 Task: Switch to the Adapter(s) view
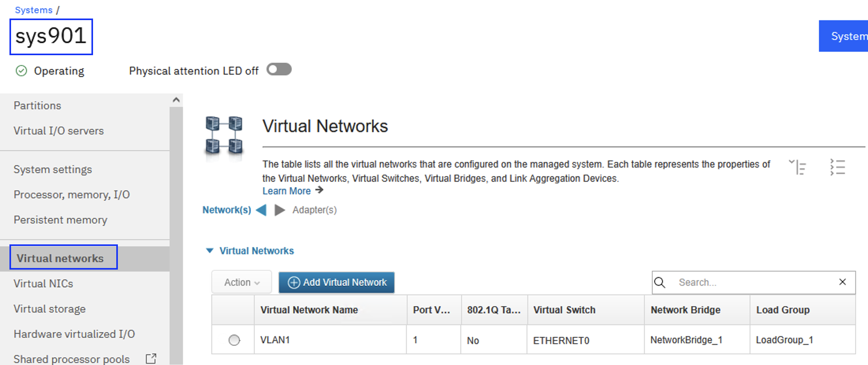click(x=314, y=210)
